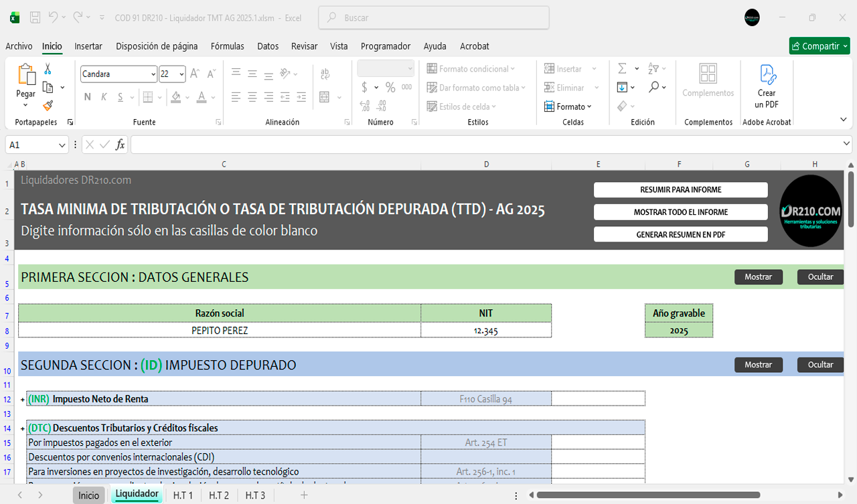Click the Cut scissors icon
Screen dimensions: 857x504
point(48,69)
